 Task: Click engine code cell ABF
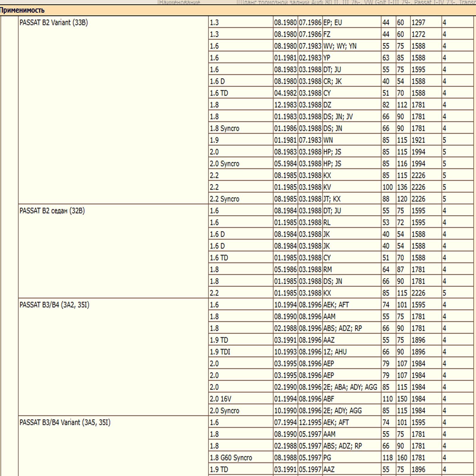(352, 399)
